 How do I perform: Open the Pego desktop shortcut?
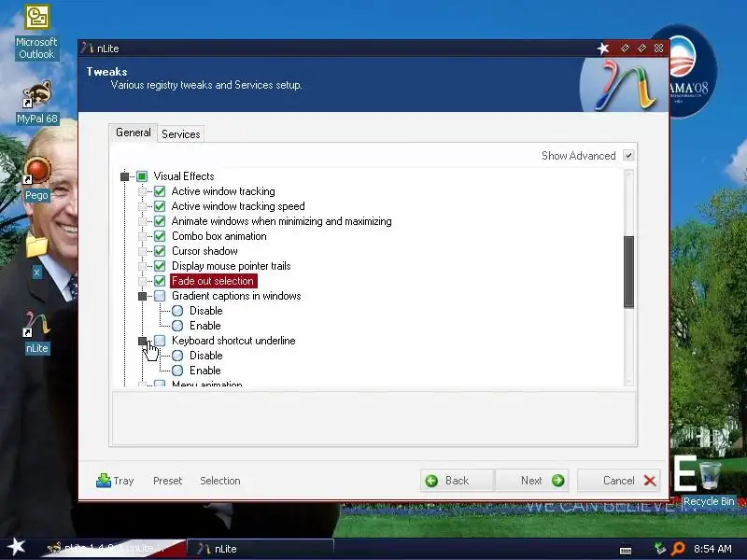[36, 179]
